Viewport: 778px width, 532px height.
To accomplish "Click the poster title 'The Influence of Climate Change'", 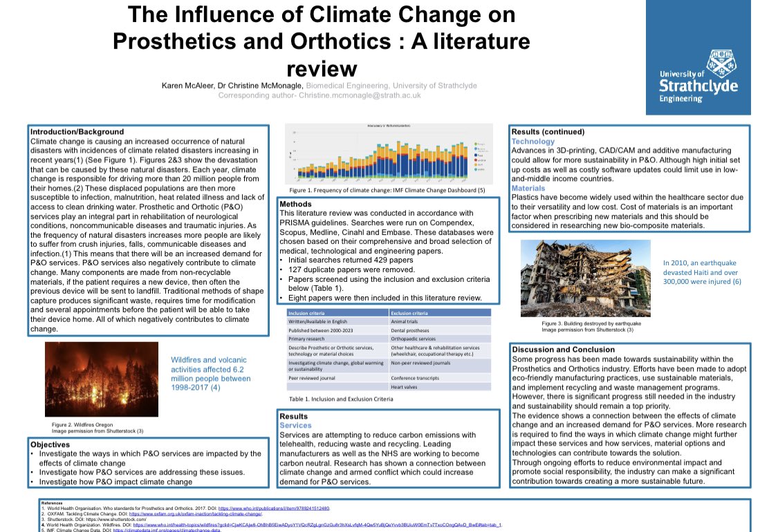I will (x=322, y=41).
